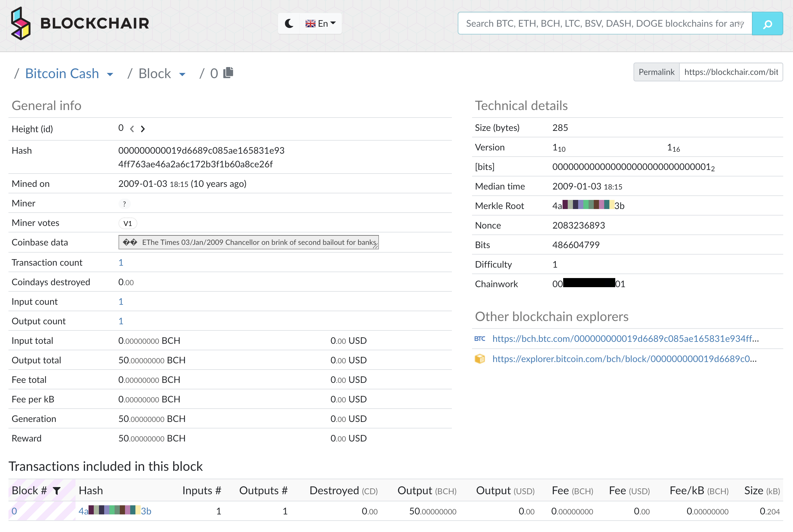Click the BTC.com explorer icon
793x532 pixels.
(480, 339)
